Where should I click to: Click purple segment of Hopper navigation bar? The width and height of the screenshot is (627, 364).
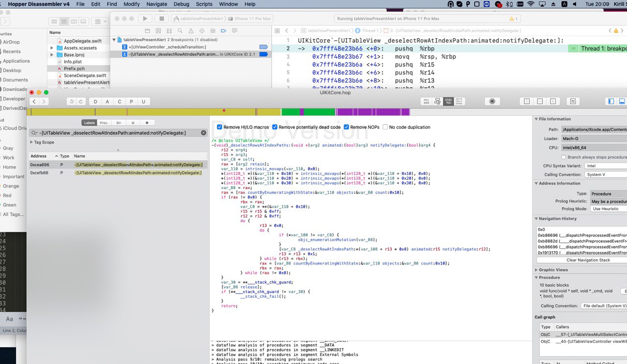click(x=372, y=112)
